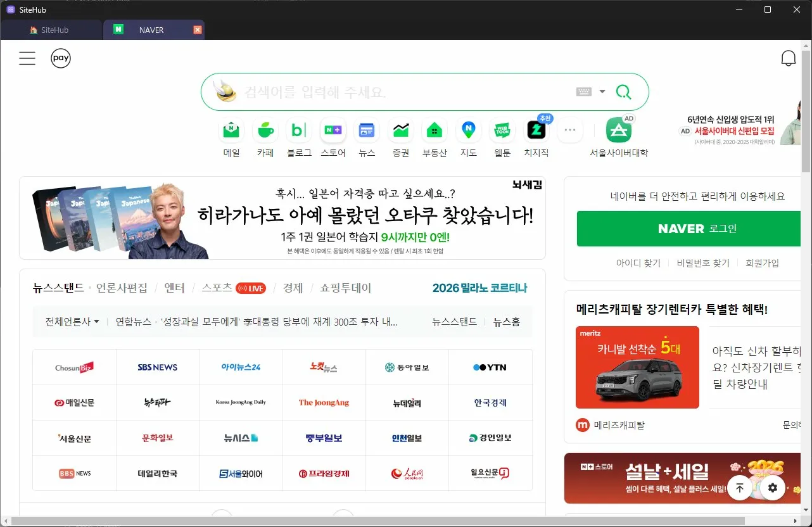The image size is (812, 527).
Task: Open 치지직 streaming service icon
Action: pyautogui.click(x=536, y=130)
